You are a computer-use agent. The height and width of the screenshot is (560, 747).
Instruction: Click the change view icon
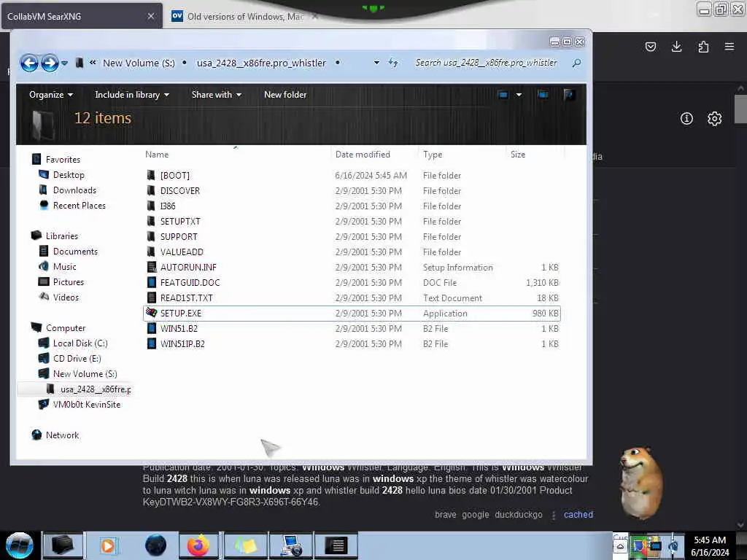coord(503,95)
